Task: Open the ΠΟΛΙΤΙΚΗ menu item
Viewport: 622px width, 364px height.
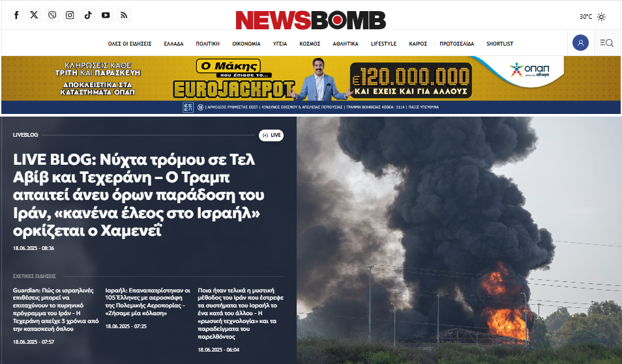Action: 207,44
